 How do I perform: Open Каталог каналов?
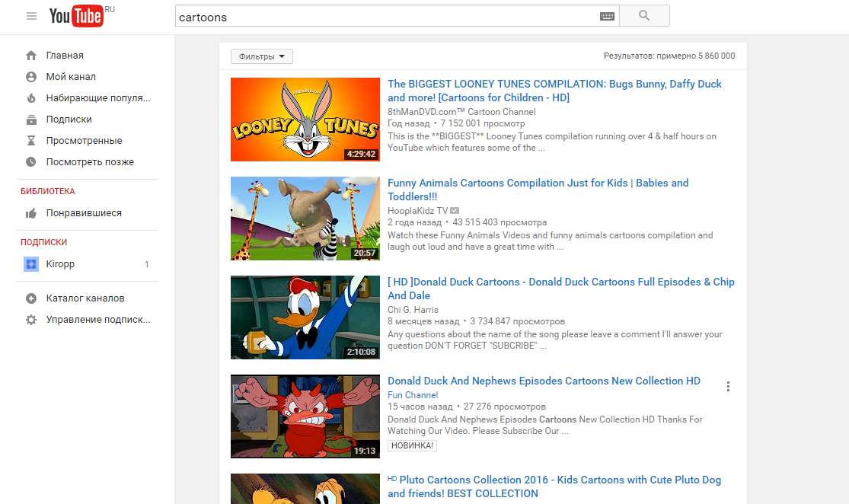(x=85, y=298)
